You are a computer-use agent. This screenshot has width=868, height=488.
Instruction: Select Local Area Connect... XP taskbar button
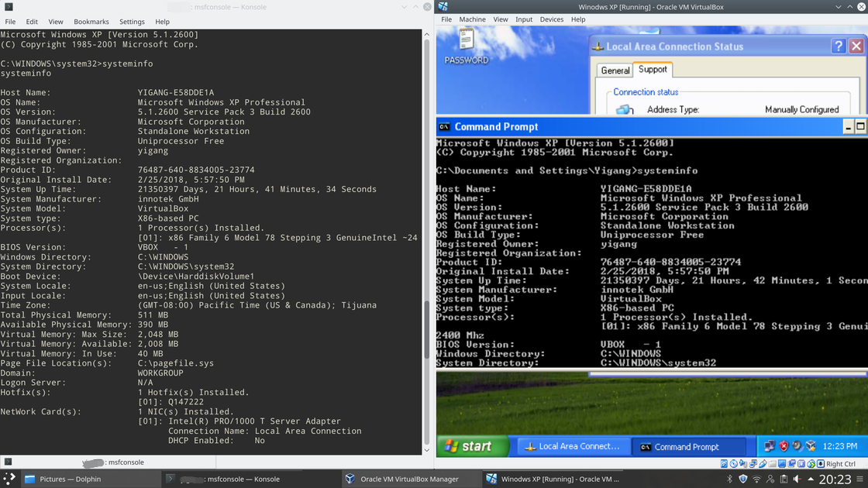[x=573, y=446]
